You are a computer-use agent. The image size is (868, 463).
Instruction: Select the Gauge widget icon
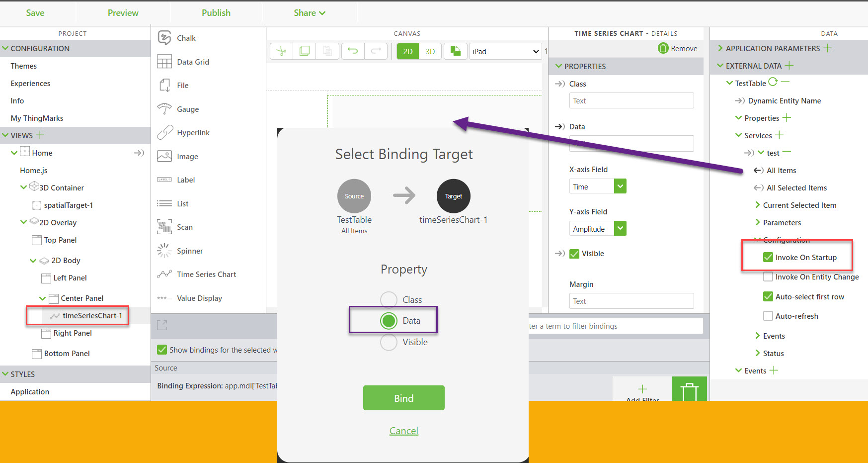[164, 109]
